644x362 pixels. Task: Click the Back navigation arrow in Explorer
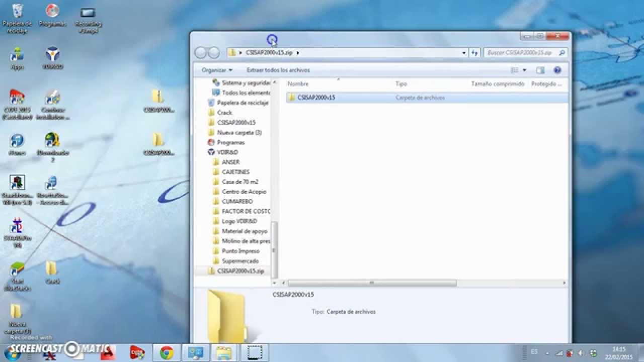pos(200,53)
